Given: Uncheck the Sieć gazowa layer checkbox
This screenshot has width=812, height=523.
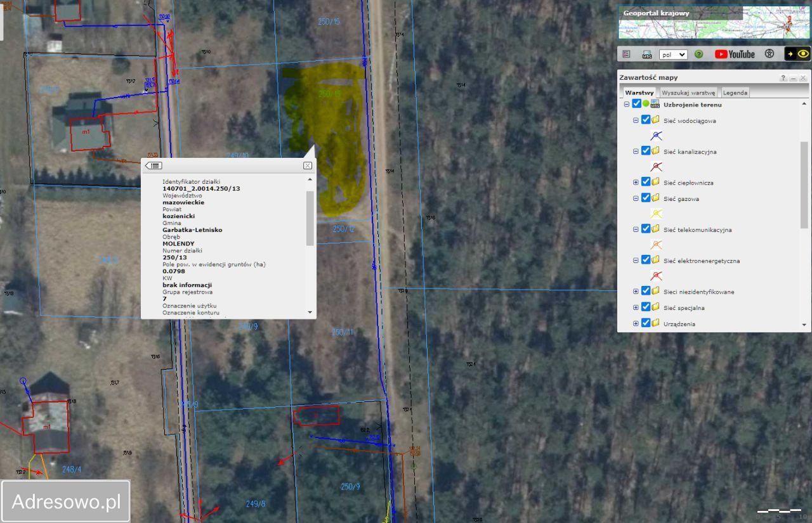Looking at the screenshot, I should [645, 198].
